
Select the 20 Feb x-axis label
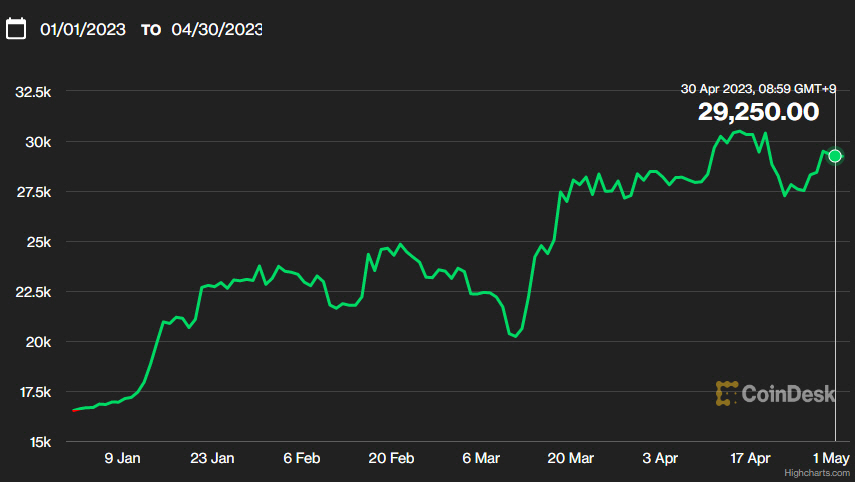pyautogui.click(x=391, y=458)
